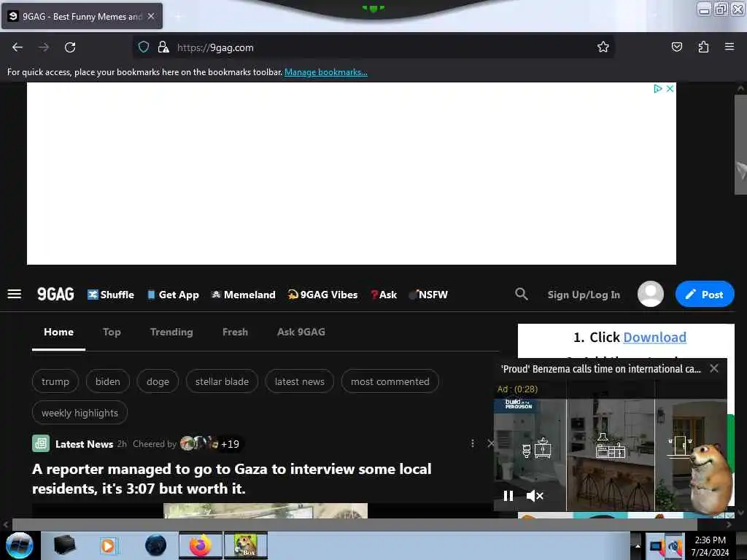This screenshot has height=560, width=747.
Task: Filter by the trump tag
Action: pos(55,381)
